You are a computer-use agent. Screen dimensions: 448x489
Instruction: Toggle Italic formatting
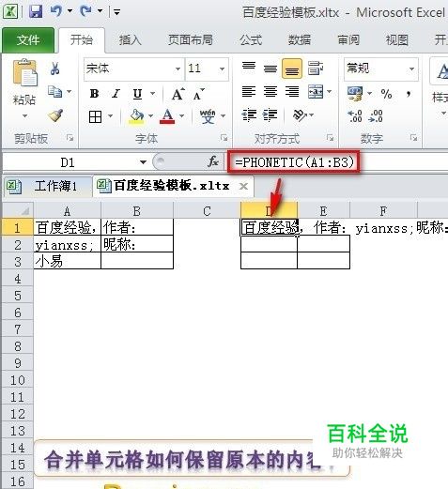116,94
